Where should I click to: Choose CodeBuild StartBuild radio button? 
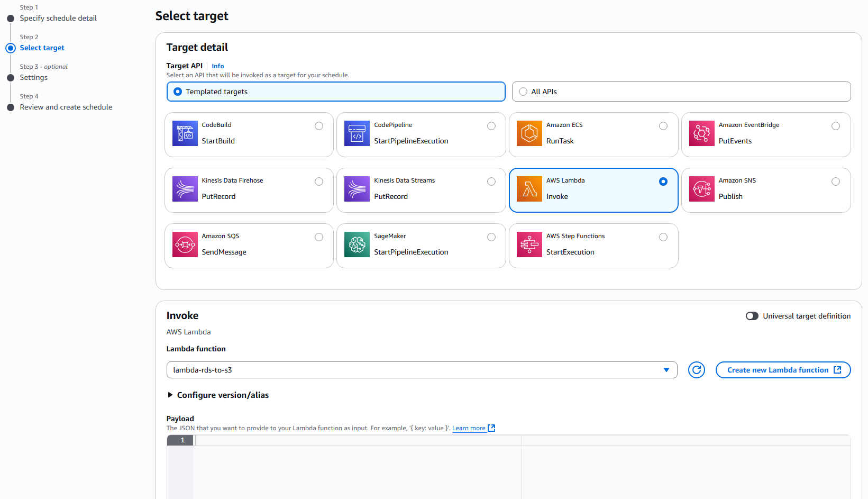(319, 126)
